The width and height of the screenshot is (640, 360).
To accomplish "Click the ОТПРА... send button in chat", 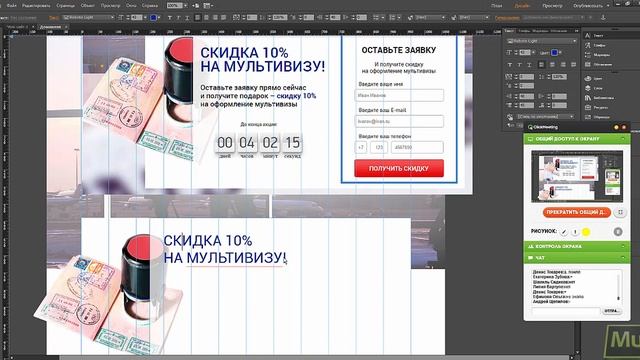I will pyautogui.click(x=611, y=311).
